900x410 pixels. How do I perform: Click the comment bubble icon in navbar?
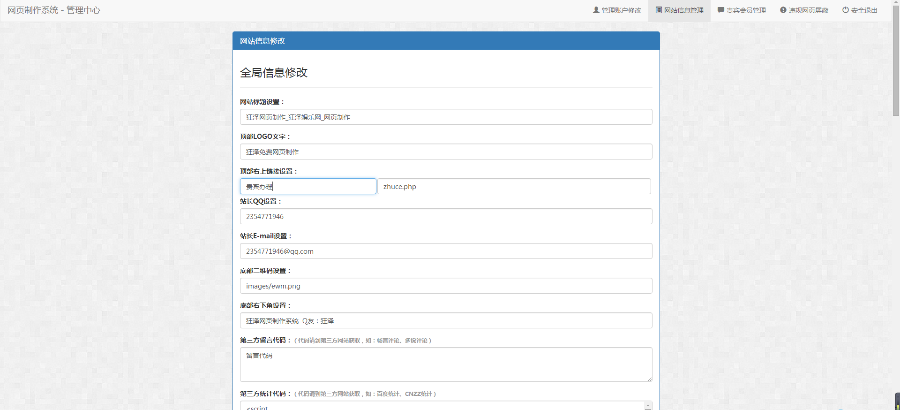pos(721,10)
